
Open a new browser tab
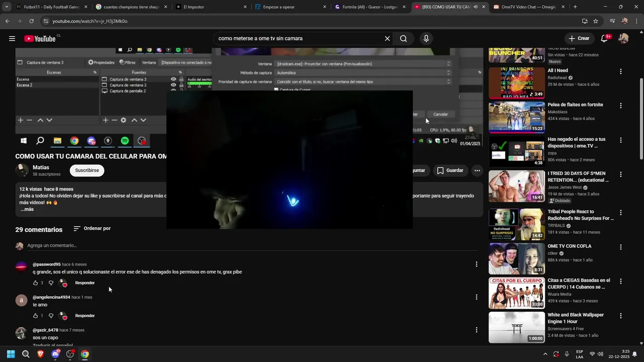575,7
